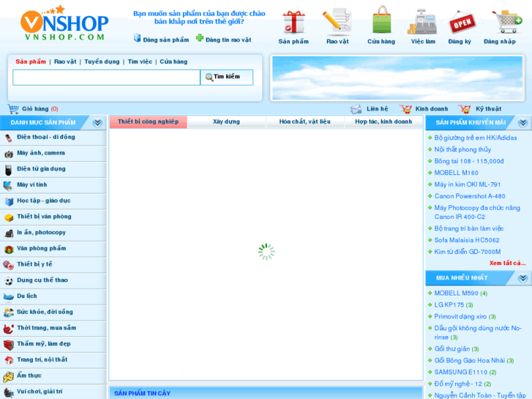Open the Primovit dạng xiro link
This screenshot has height=399, width=532.
click(460, 316)
